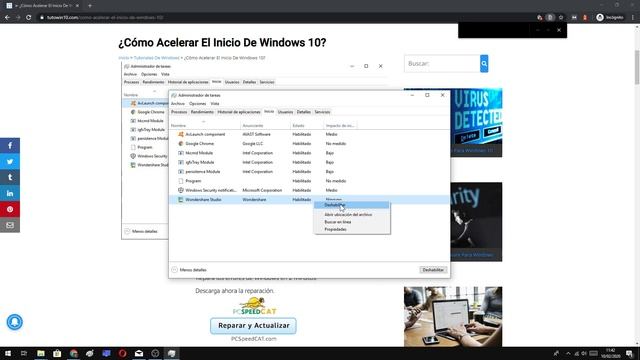Click the blue search magnifier button
Screen dimensions: 640x360
[484, 64]
